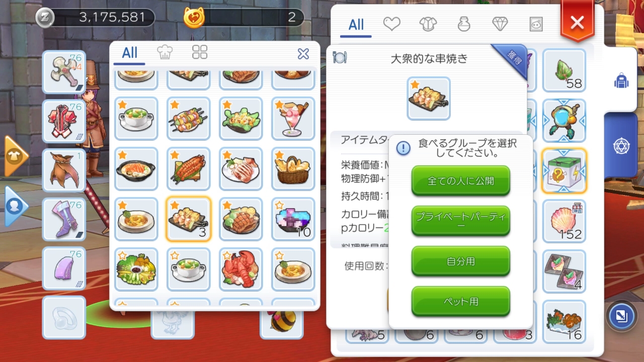The height and width of the screenshot is (362, 644).
Task: Switch to All tab in food list
Action: 129,53
